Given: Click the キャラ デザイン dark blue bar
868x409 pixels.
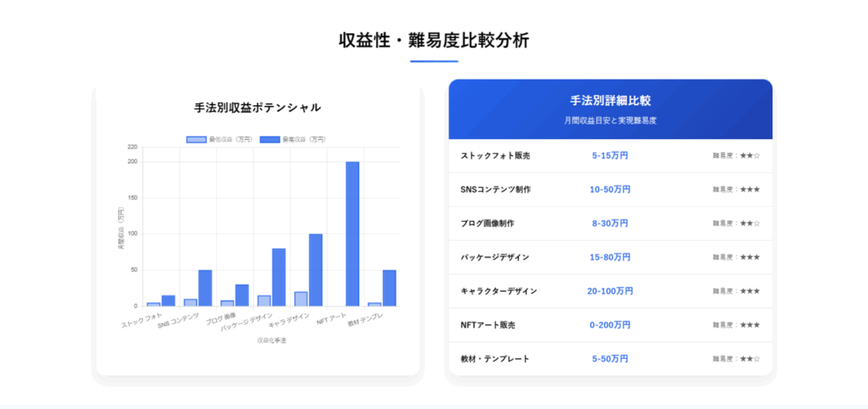Looking at the screenshot, I should pos(315,270).
